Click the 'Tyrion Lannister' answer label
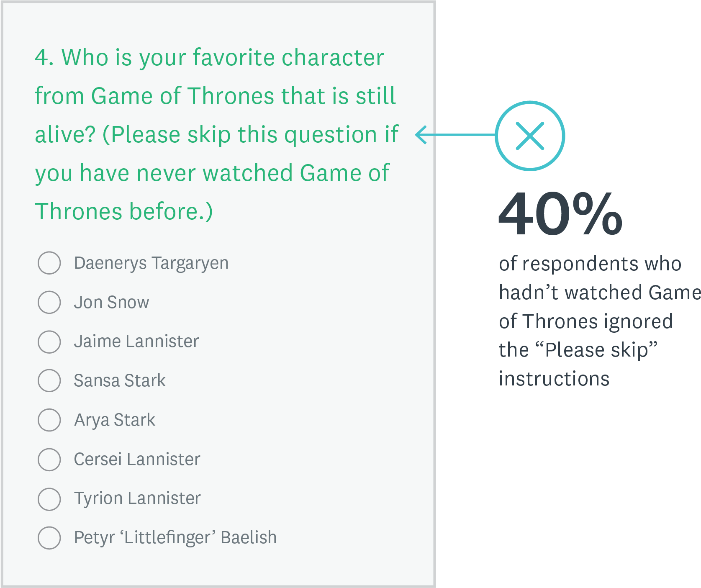 pyautogui.click(x=137, y=498)
